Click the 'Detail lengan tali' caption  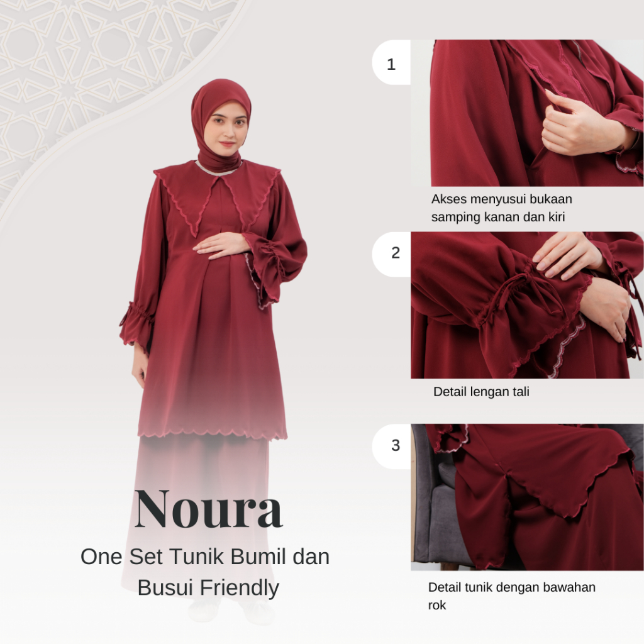click(481, 392)
